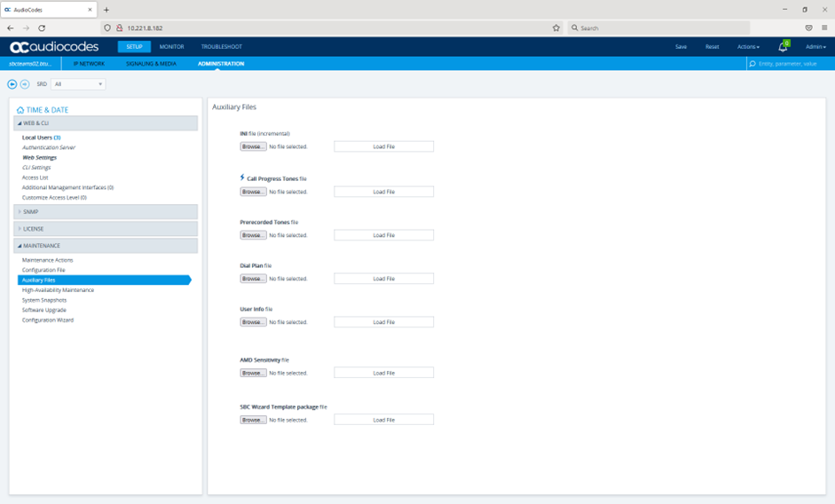Browse for a Dial Plan file
Image resolution: width=835 pixels, height=504 pixels.
click(x=253, y=279)
